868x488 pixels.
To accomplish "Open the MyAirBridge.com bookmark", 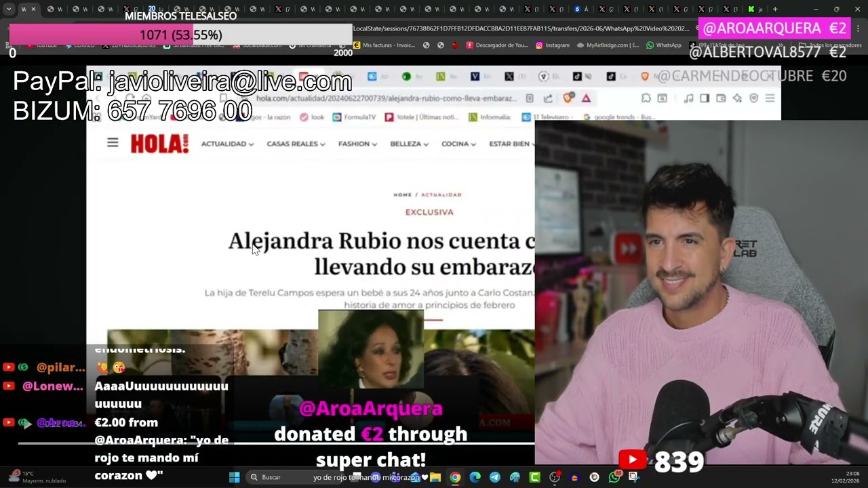I will coord(608,45).
